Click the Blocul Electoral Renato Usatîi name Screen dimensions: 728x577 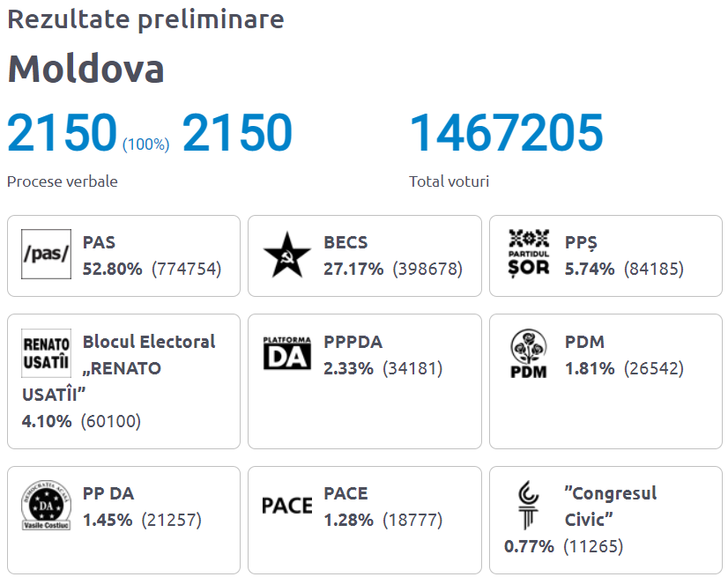click(x=119, y=368)
